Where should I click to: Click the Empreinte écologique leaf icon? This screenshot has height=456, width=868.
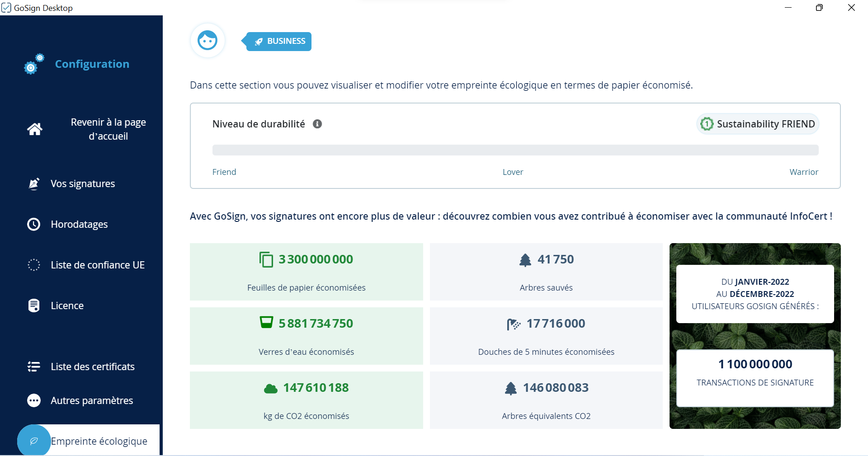click(33, 441)
